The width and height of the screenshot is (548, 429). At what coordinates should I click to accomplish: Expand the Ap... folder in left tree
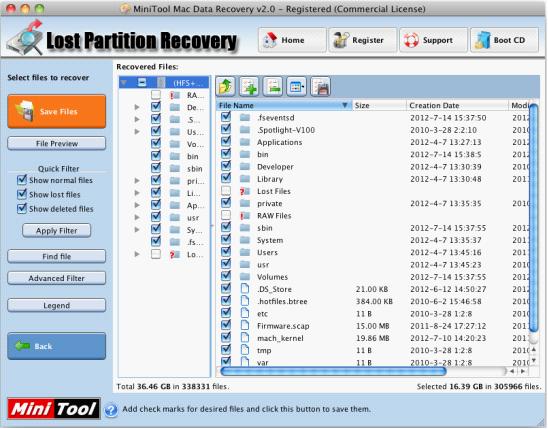(137, 205)
